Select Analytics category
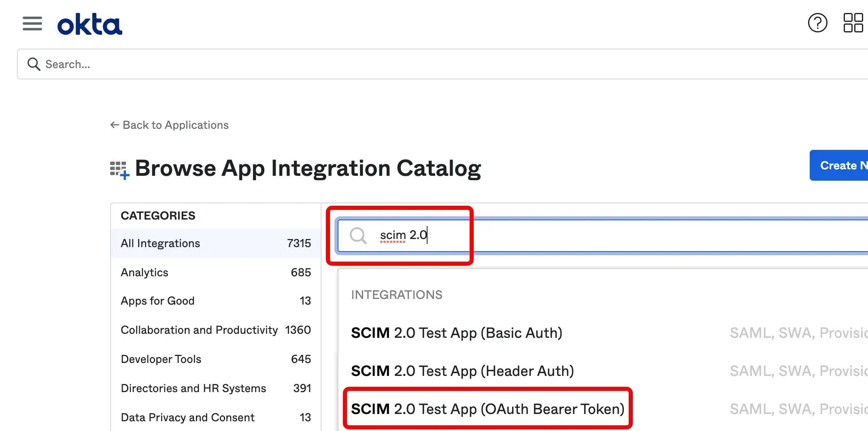The width and height of the screenshot is (868, 431). 216,272
